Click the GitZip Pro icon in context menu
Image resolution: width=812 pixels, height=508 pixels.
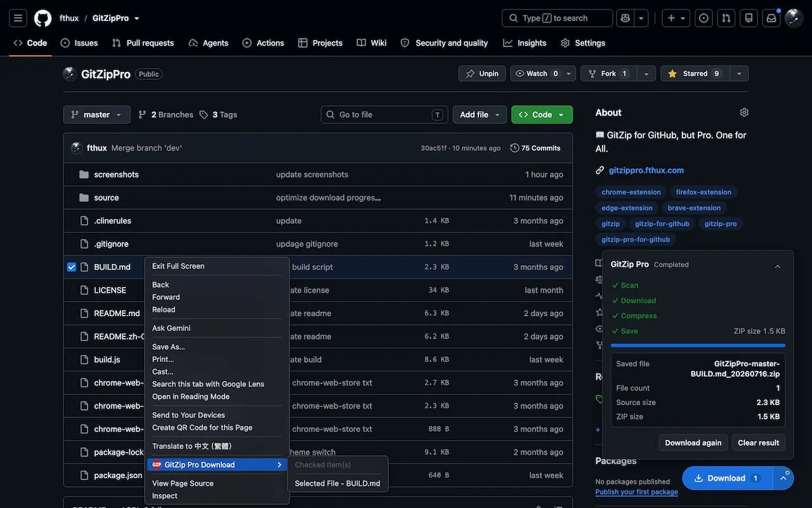click(157, 465)
